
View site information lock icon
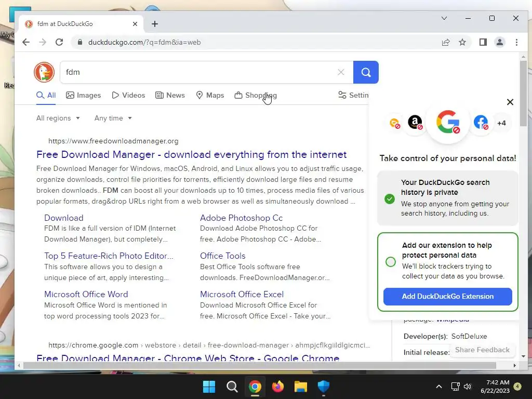pos(79,42)
